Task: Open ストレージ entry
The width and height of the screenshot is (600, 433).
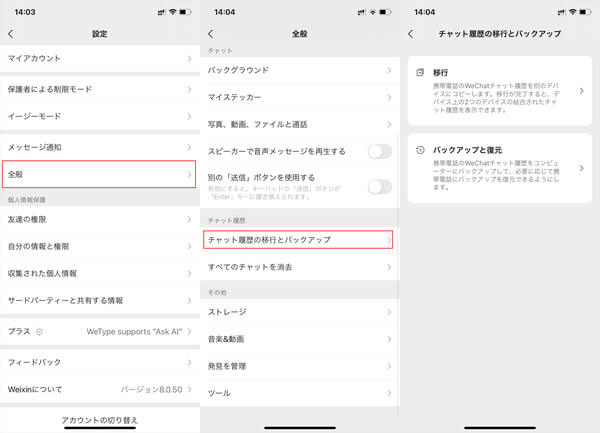Action: pyautogui.click(x=300, y=312)
